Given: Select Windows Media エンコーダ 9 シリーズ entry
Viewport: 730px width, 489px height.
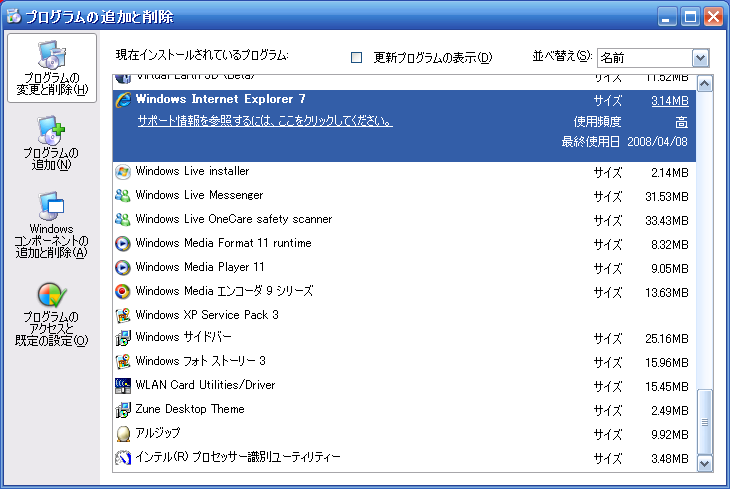Looking at the screenshot, I should pos(404,292).
